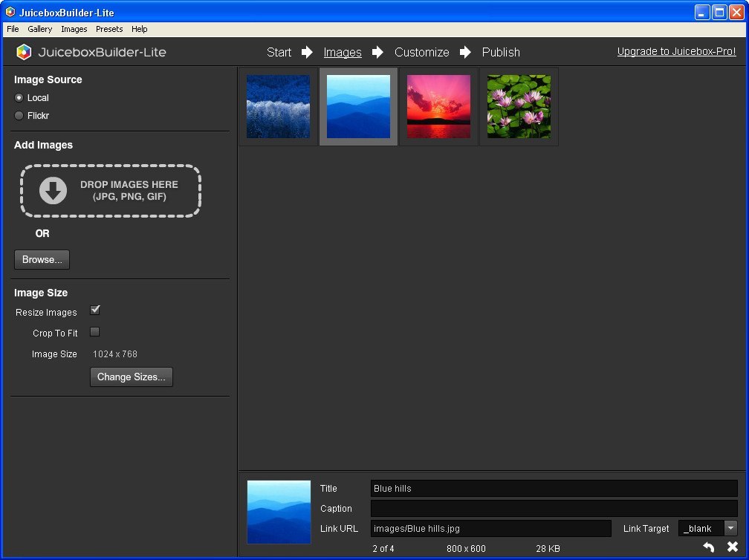Image resolution: width=749 pixels, height=560 pixels.
Task: Open the Link Target dropdown
Action: [730, 528]
